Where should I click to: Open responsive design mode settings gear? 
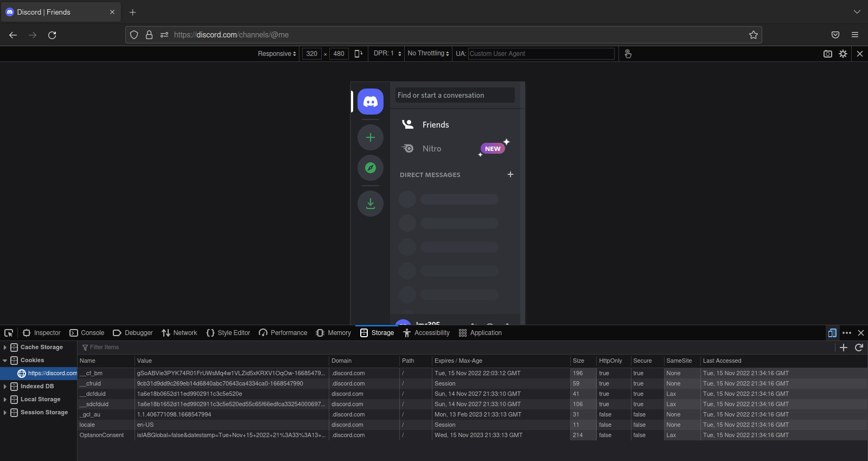click(x=843, y=54)
